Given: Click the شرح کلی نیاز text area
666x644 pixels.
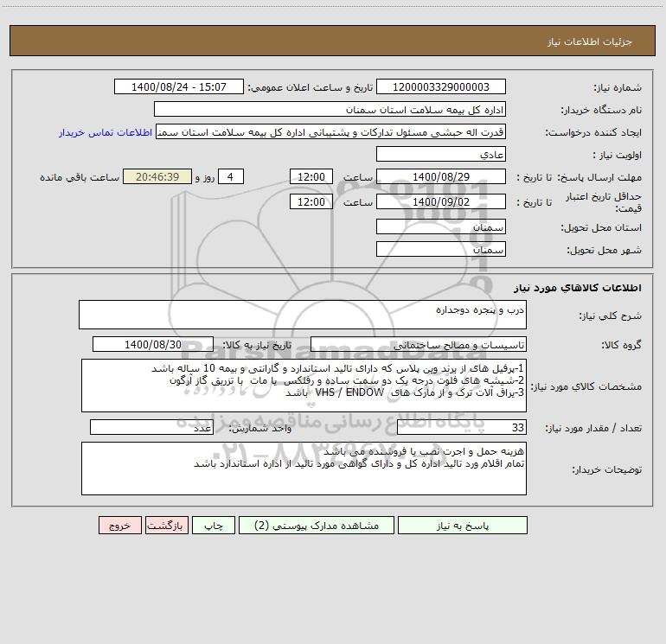Looking at the screenshot, I should pyautogui.click(x=303, y=315).
